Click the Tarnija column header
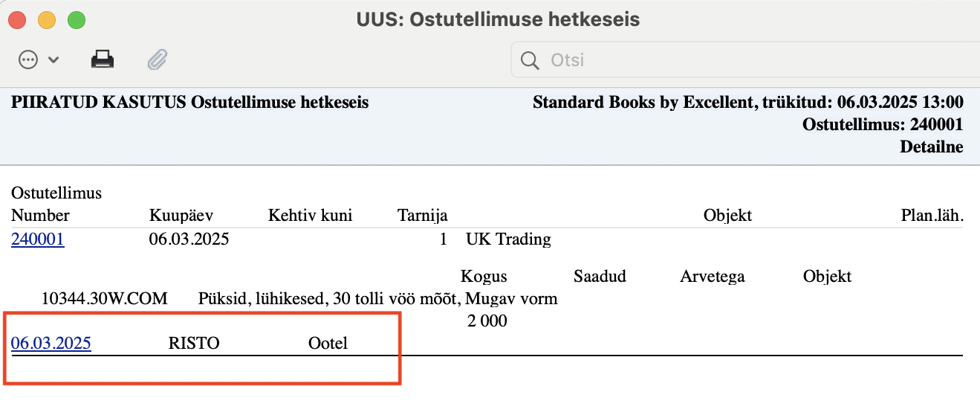The height and width of the screenshot is (418, 980). pos(423,216)
